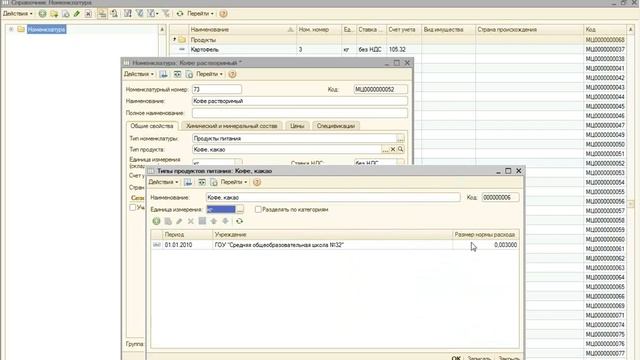Click the first toolbar icon in the Кофе растворимый window
This screenshot has height=360, width=640.
[163, 74]
